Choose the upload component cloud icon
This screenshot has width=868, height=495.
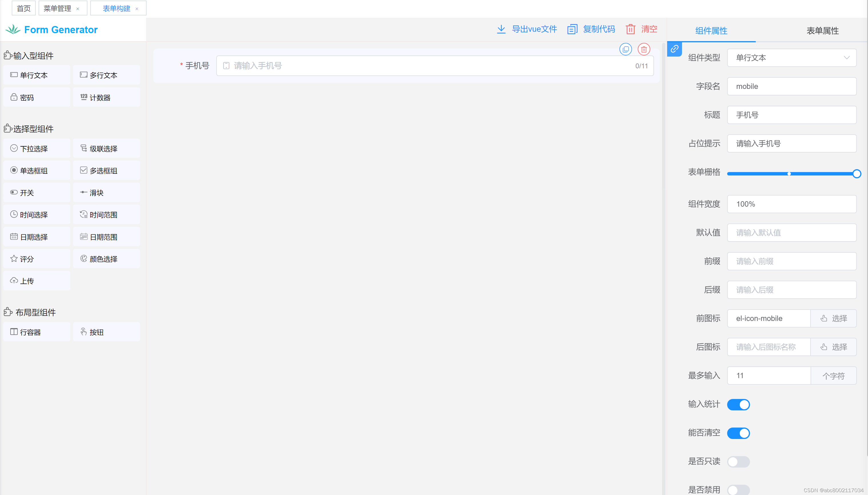pyautogui.click(x=14, y=281)
